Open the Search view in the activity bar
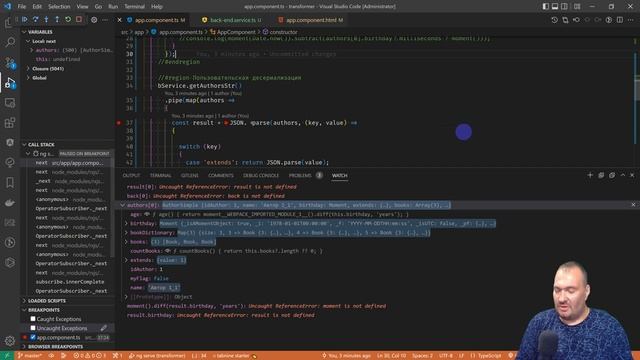640x360 pixels. coord(10,42)
